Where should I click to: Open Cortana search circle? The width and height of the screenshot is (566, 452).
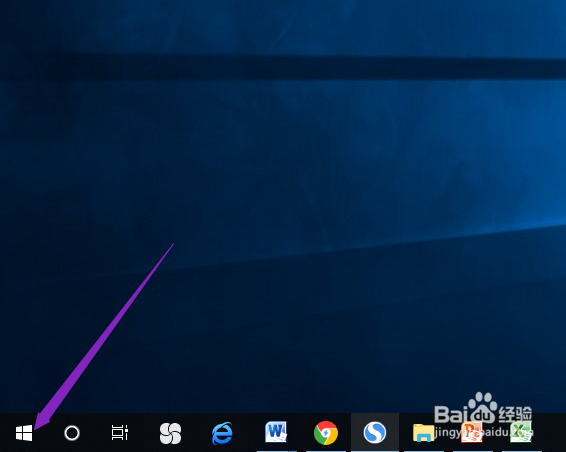coord(72,433)
